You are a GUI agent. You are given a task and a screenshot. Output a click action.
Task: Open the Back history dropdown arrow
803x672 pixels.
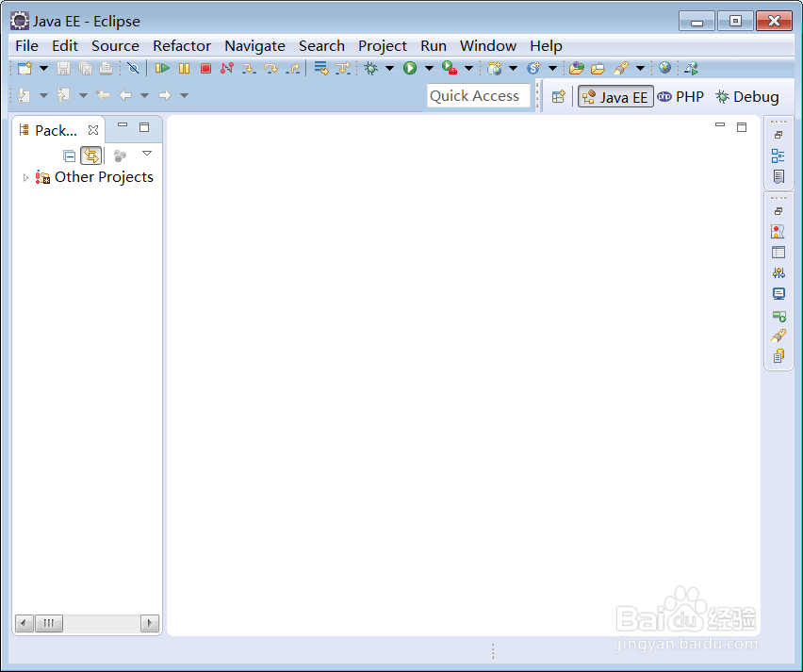[x=145, y=95]
